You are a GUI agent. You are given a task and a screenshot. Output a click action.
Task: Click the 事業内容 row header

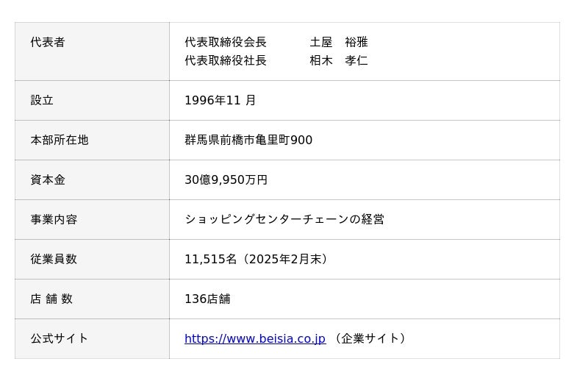click(54, 220)
